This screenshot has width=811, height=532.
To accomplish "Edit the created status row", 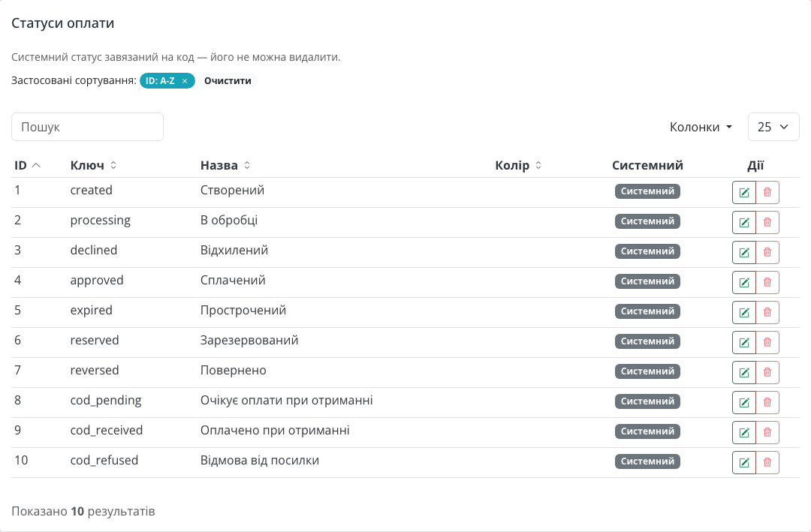I will click(x=743, y=192).
